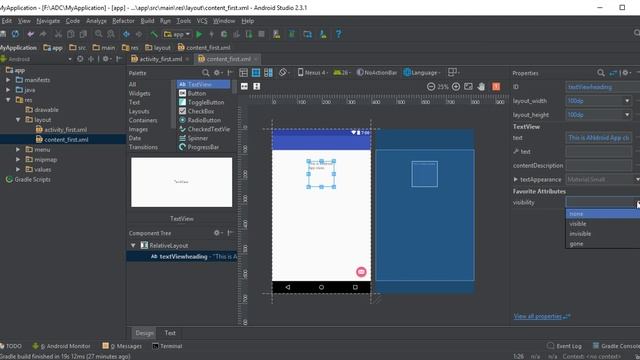Collapse RelativeLayout in Component Tree
This screenshot has height=360, width=640.
tap(133, 245)
